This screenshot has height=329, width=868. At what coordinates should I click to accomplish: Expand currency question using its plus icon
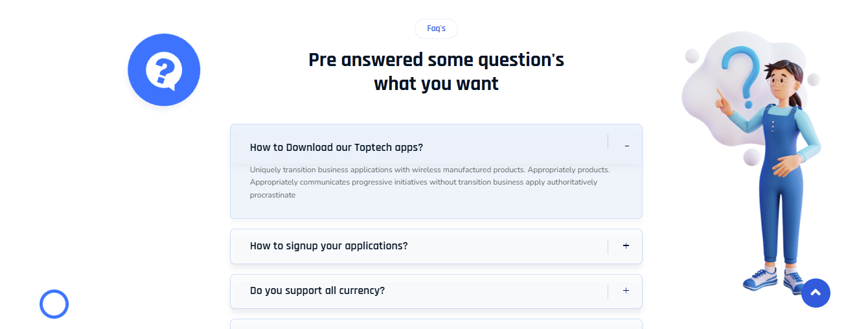pyautogui.click(x=626, y=291)
